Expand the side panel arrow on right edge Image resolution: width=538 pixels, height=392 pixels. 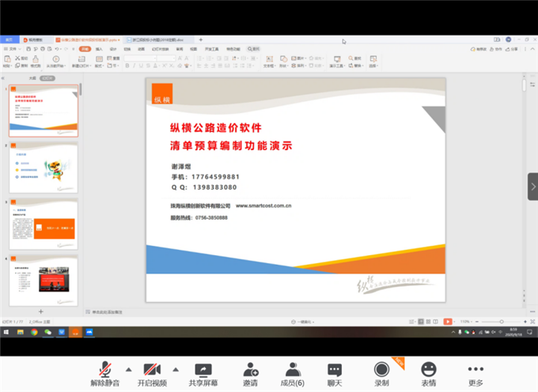(x=532, y=187)
